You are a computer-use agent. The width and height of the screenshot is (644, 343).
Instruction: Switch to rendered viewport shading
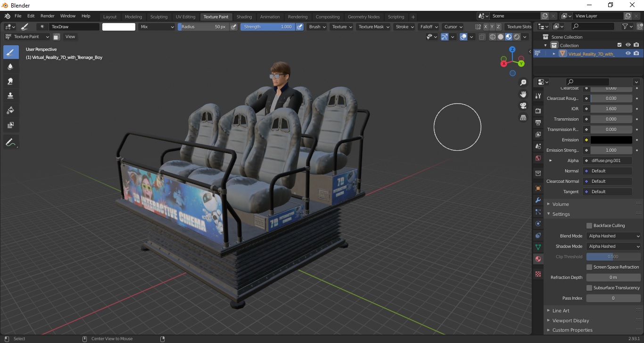pos(517,37)
